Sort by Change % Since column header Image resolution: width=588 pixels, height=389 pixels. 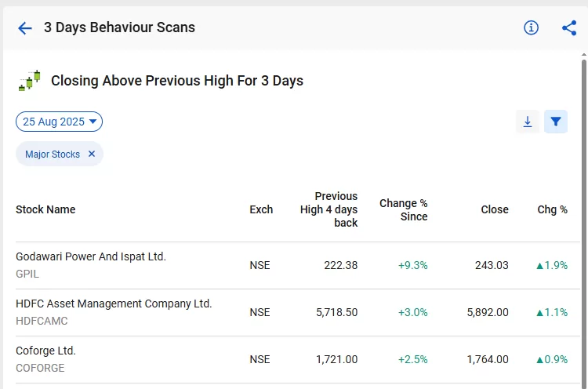click(404, 209)
